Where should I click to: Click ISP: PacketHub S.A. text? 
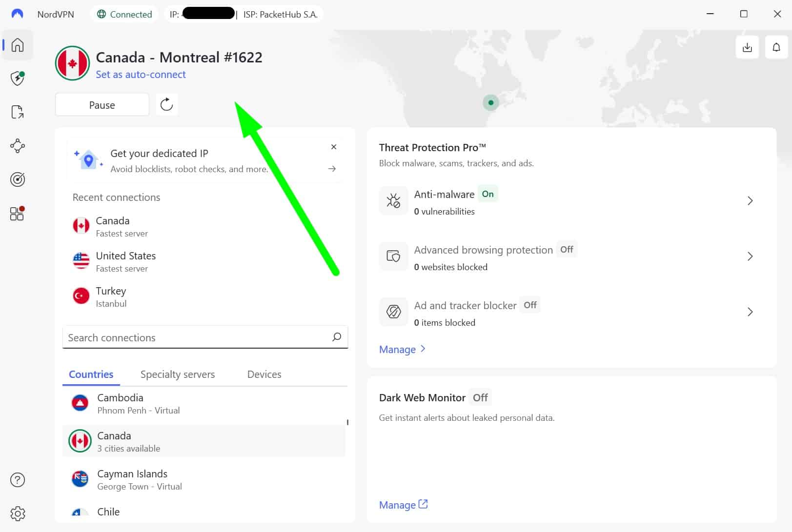281,15
